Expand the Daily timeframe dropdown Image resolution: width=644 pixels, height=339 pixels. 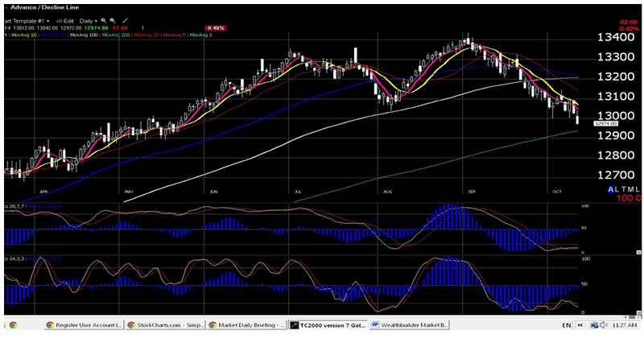click(x=87, y=19)
